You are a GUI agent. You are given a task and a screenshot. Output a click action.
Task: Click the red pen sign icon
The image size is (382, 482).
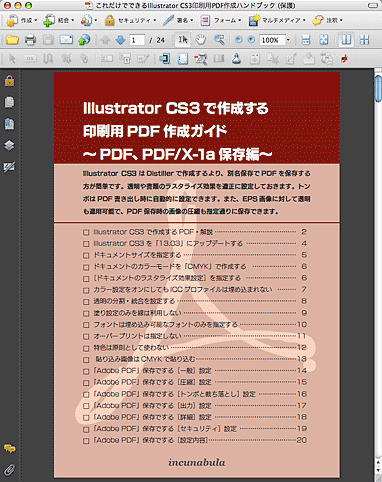345,59
